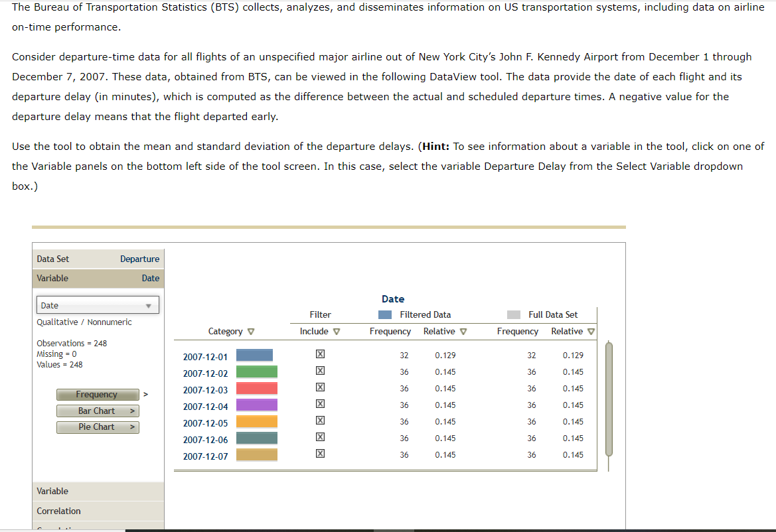The image size is (776, 532).
Task: Click the blue Filtered Data legend square
Action: point(384,314)
